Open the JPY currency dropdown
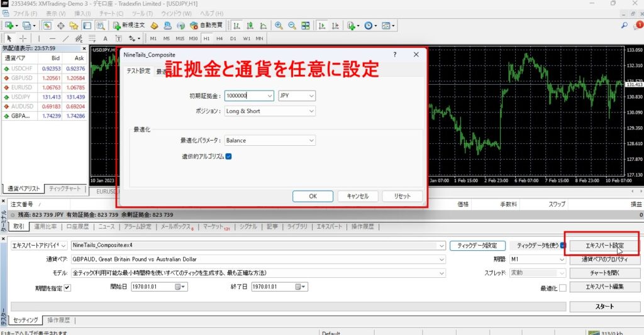Screen dimensions: 644x335 pyautogui.click(x=297, y=96)
